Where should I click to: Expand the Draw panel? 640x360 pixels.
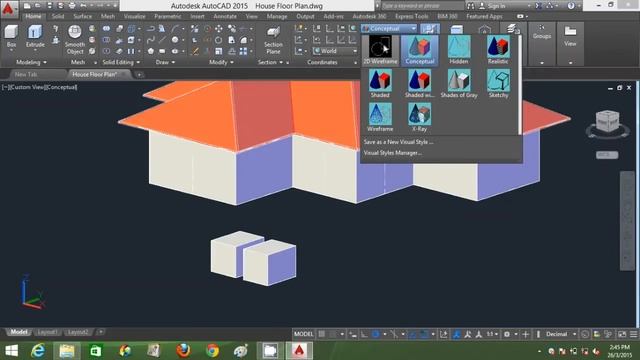click(165, 62)
